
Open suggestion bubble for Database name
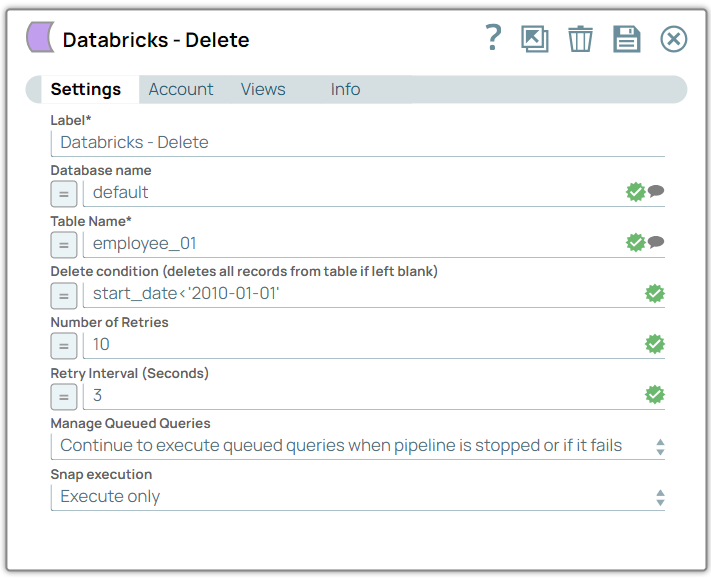[656, 191]
